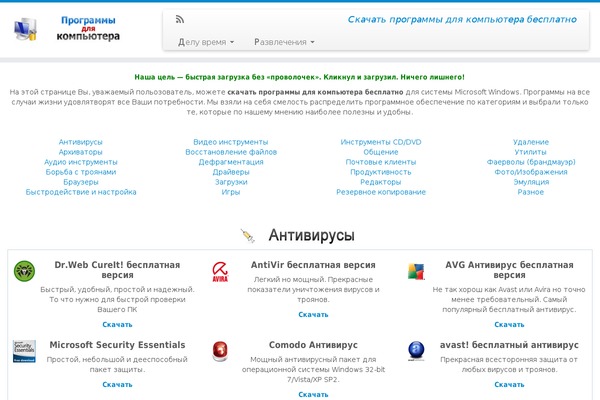
Task: Open the Игры category link
Action: (x=231, y=192)
